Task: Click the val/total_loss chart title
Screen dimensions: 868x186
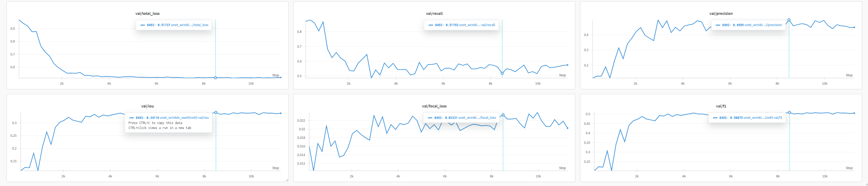Action: pyautogui.click(x=147, y=14)
